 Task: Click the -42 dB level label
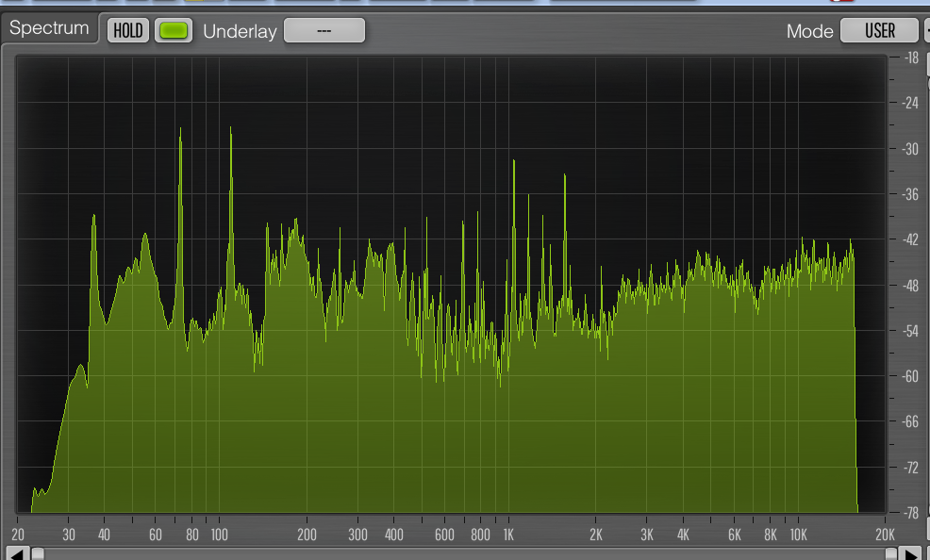(910, 239)
